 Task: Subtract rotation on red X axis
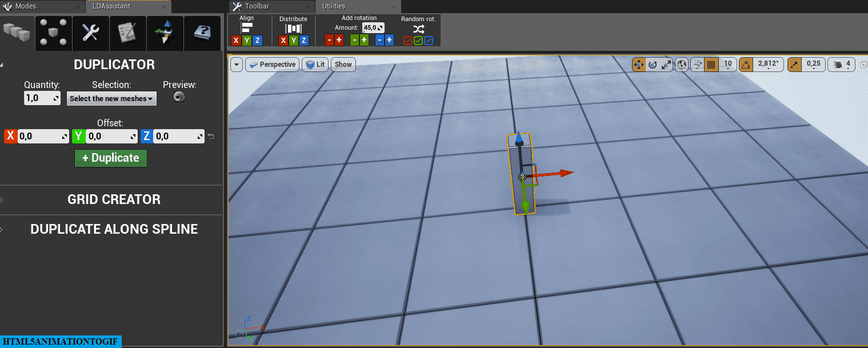[329, 40]
